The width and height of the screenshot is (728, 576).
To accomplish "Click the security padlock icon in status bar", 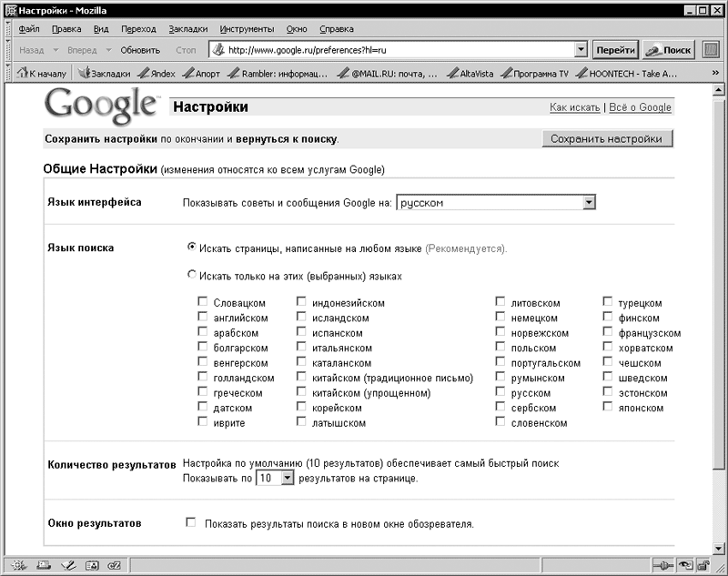I will [x=702, y=566].
